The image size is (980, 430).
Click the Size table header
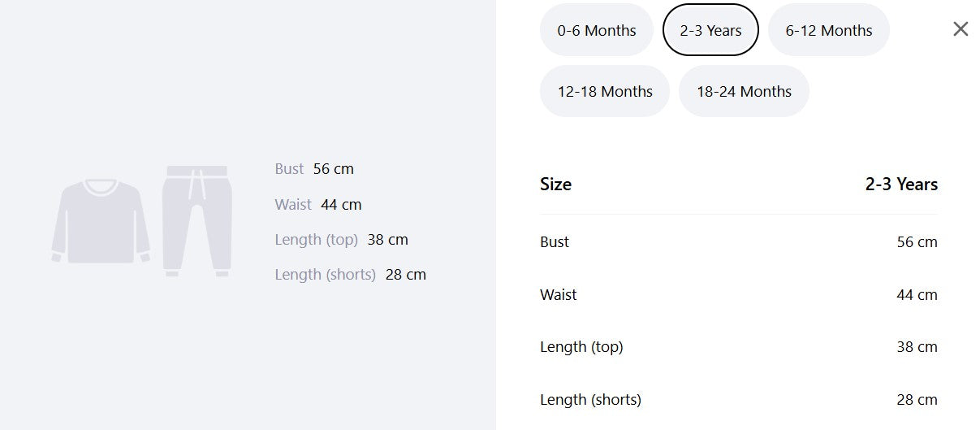[x=555, y=184]
